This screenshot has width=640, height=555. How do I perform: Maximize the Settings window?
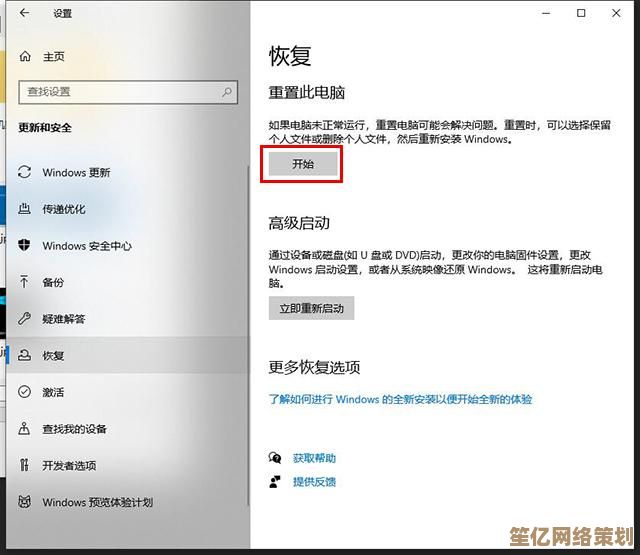pyautogui.click(x=581, y=13)
